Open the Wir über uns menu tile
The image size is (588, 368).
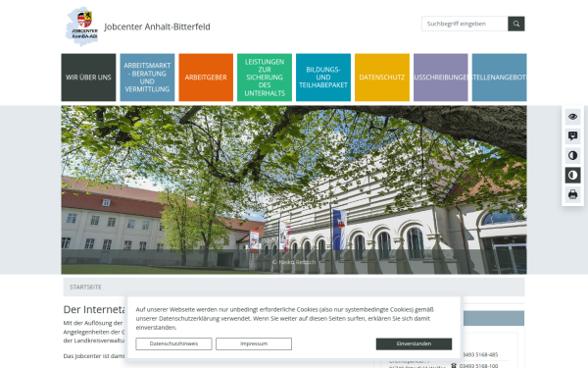point(88,78)
